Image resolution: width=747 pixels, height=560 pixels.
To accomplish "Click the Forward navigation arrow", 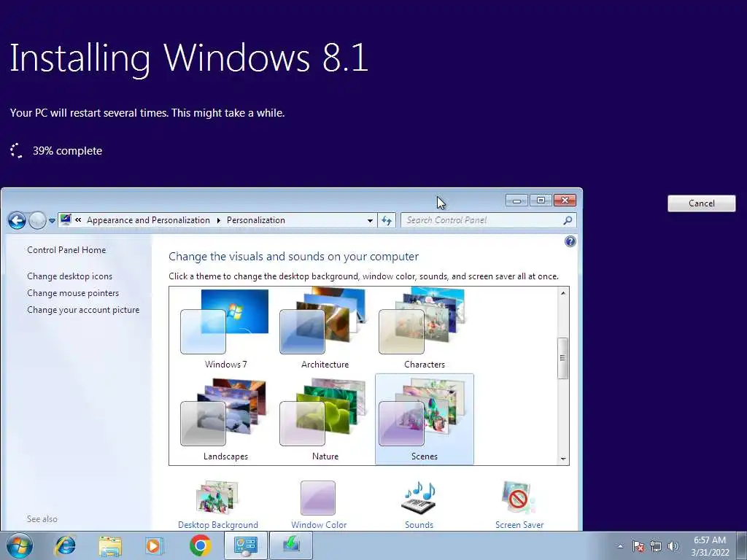I will pos(37,220).
